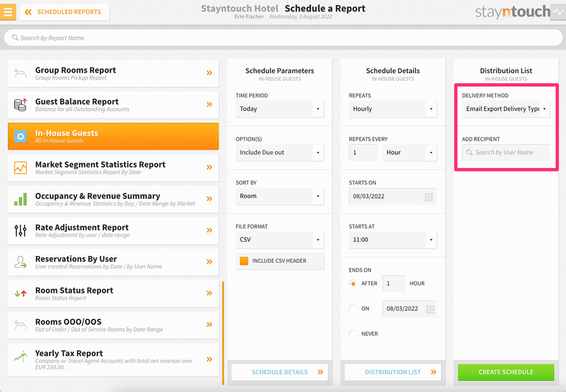Toggle the Include CSV Header checkbox
The image size is (566, 392).
pos(244,261)
